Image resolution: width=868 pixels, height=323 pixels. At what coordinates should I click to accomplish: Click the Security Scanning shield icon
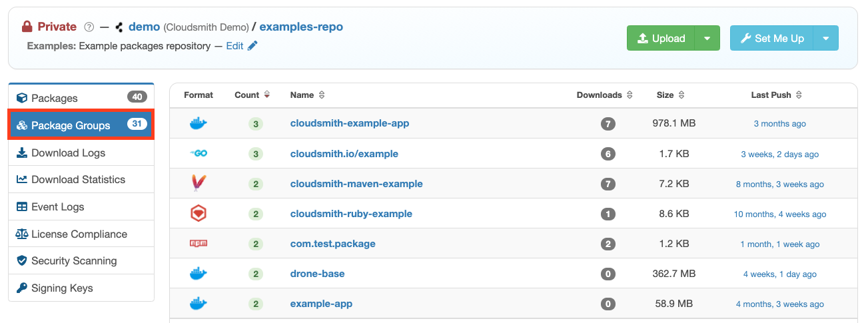point(21,260)
